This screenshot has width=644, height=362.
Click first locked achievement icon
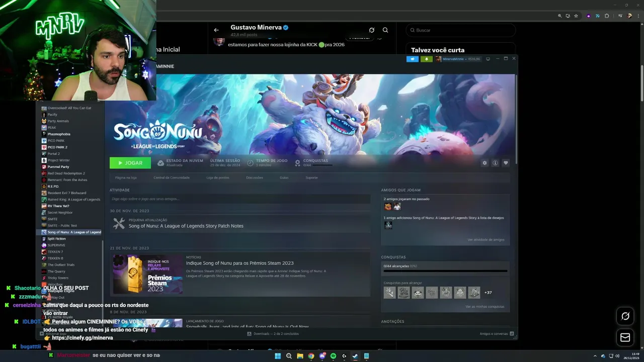[x=389, y=293]
